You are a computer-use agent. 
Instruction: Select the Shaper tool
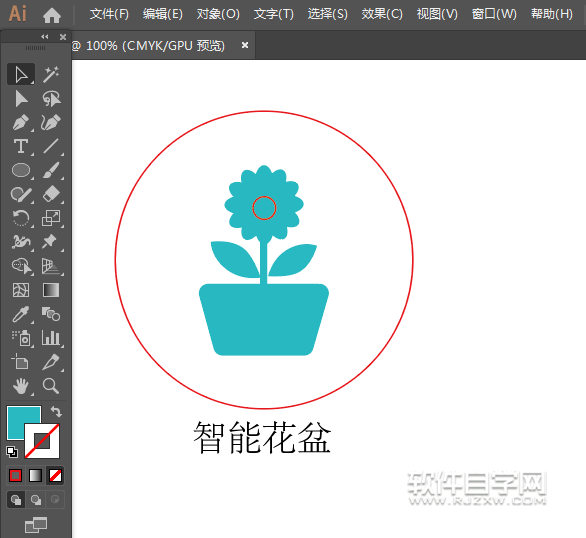click(x=21, y=194)
